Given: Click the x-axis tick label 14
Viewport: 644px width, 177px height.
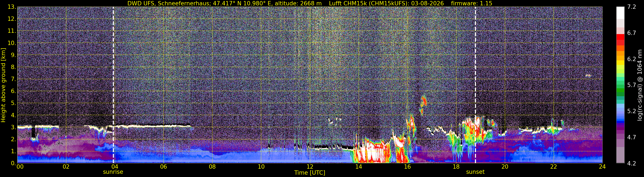Looking at the screenshot, I should coord(358,167).
